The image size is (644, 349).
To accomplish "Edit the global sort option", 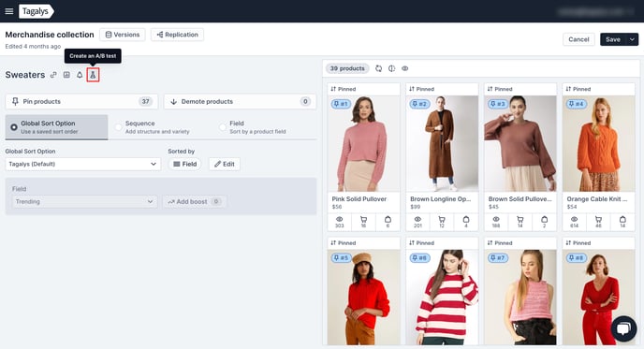I will tap(225, 164).
